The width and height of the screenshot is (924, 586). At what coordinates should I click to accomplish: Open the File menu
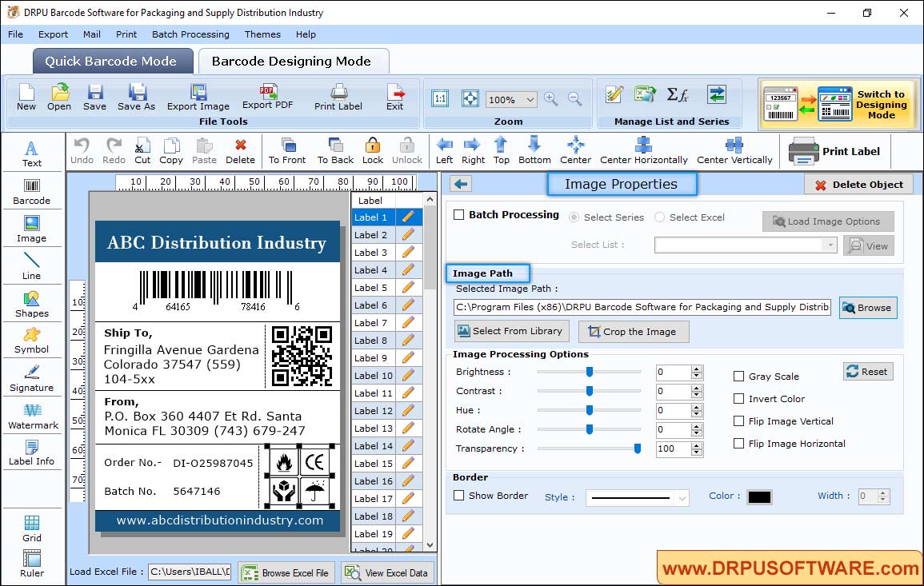click(16, 34)
